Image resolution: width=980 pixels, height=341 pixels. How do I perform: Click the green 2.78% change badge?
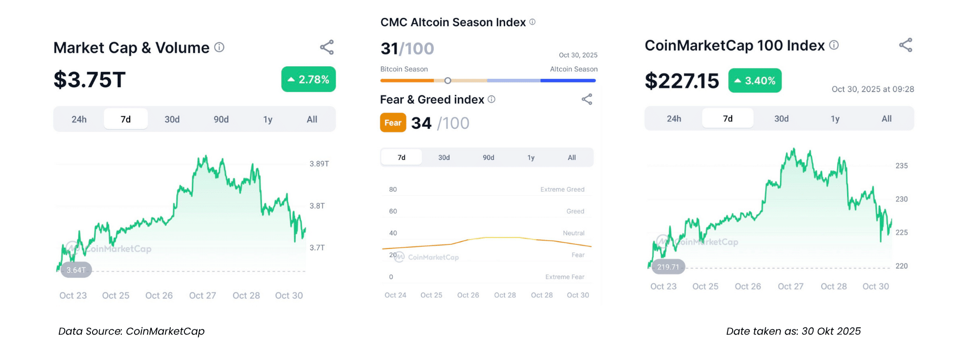308,79
